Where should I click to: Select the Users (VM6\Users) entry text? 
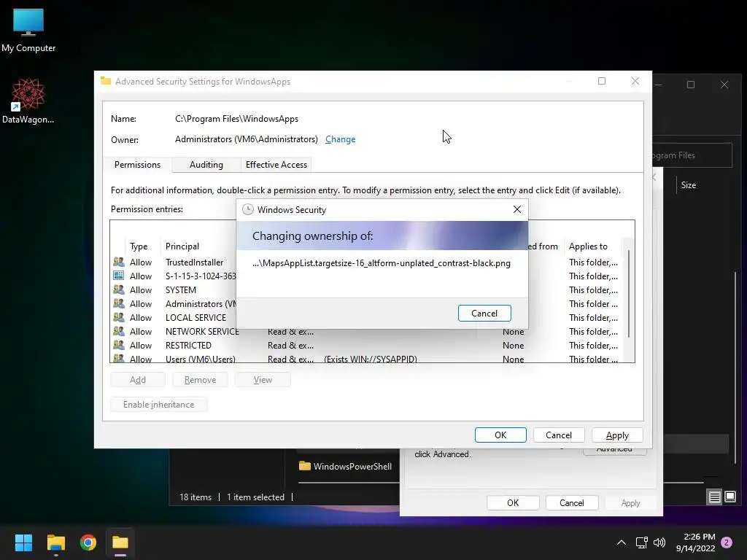click(x=200, y=358)
